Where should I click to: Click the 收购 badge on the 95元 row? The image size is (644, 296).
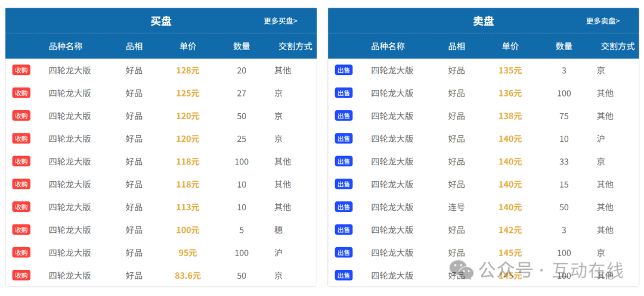21,253
